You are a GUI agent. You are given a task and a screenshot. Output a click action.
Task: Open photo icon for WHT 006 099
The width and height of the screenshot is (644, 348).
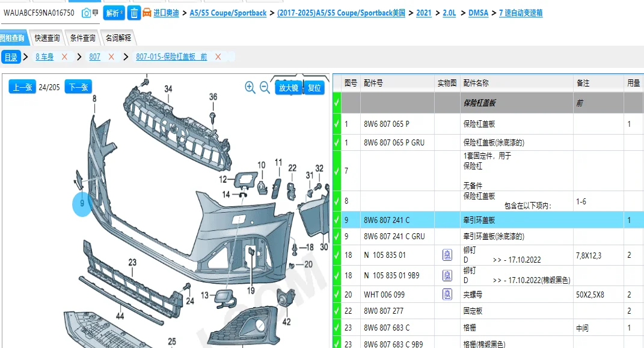click(447, 295)
